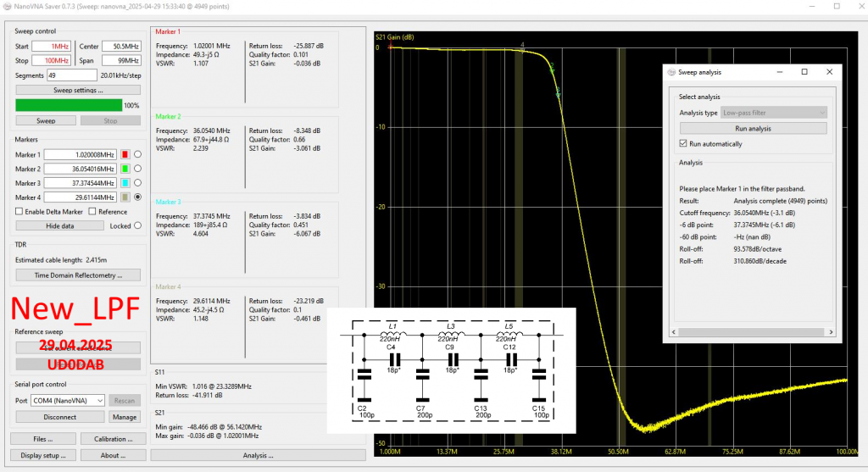Disconnect from the serial port
Screen dimensions: 868x472
coord(60,417)
